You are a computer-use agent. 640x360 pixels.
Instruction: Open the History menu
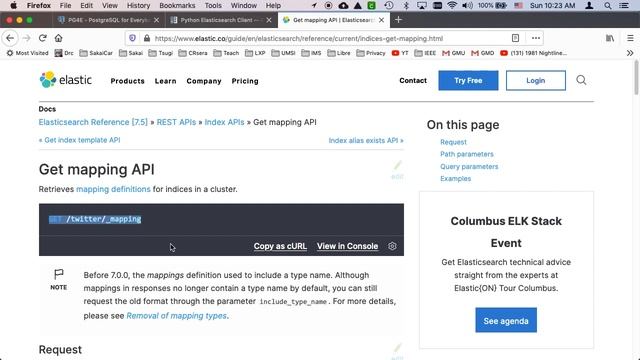pyautogui.click(x=138, y=5)
